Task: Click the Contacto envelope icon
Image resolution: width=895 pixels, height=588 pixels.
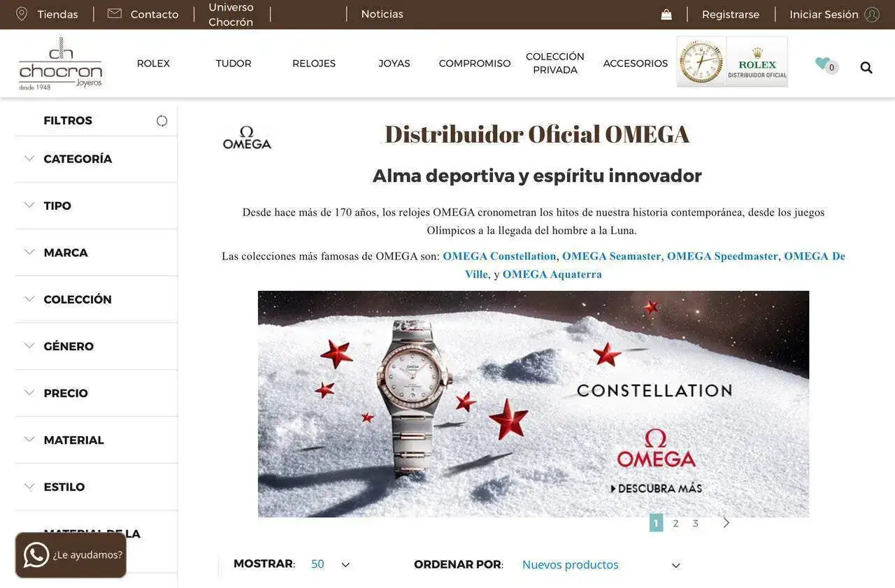Action: coord(115,13)
